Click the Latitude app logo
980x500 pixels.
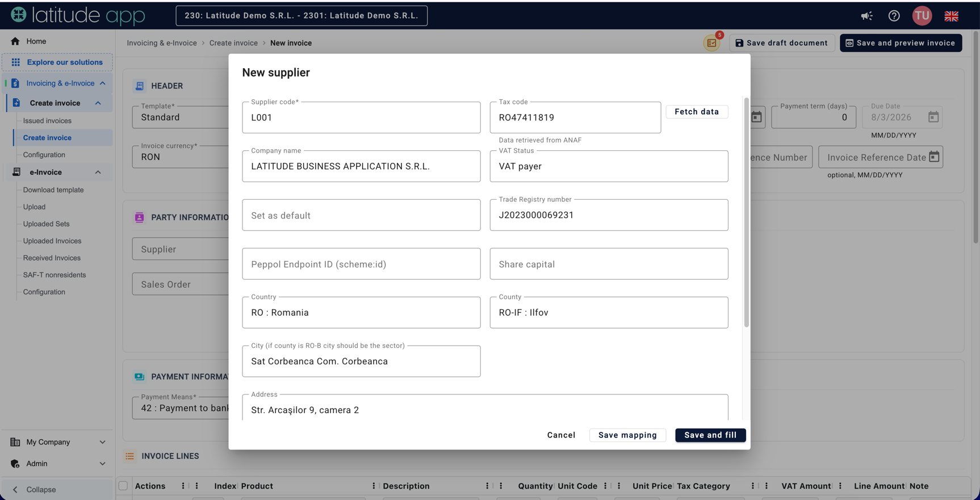pyautogui.click(x=78, y=15)
